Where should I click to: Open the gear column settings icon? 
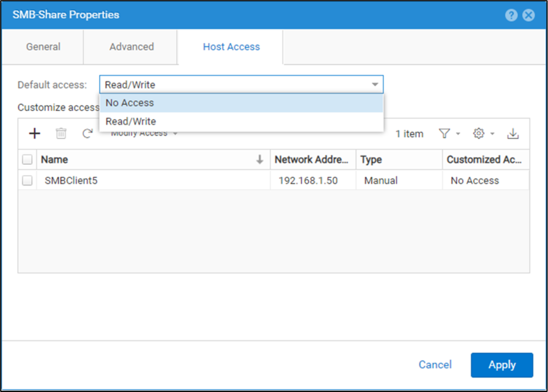(479, 134)
